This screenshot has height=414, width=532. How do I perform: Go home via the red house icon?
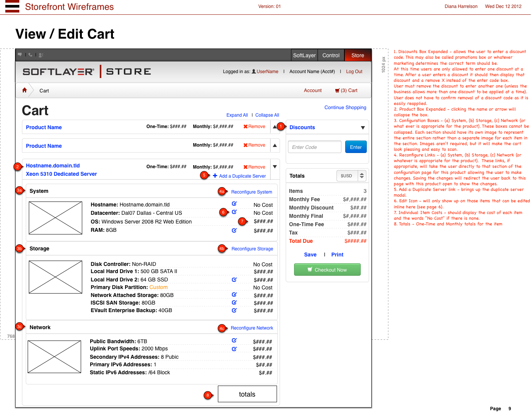25,90
